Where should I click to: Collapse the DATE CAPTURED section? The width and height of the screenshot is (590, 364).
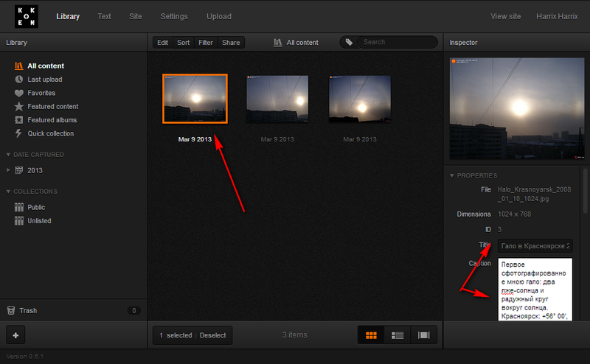8,155
